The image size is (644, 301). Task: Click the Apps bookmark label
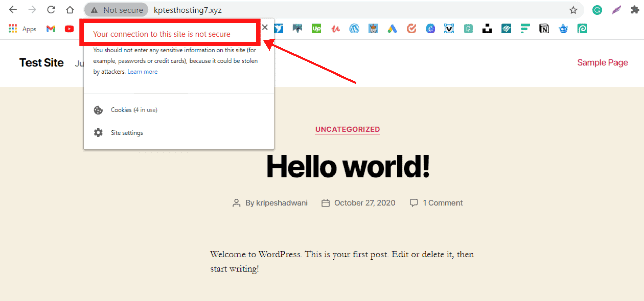29,29
